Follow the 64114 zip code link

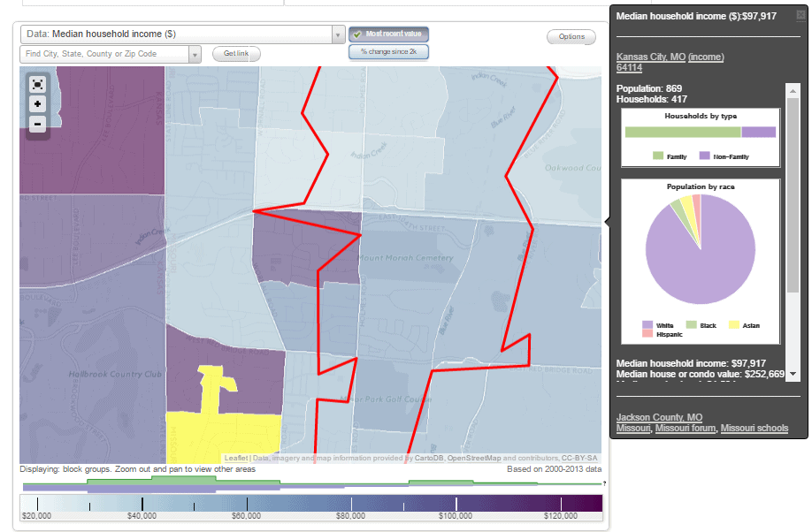click(629, 68)
